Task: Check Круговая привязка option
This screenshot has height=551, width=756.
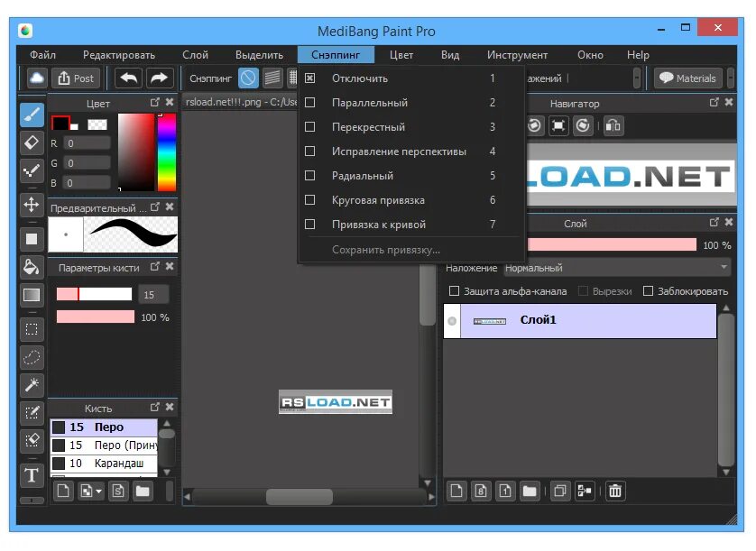Action: tap(310, 200)
